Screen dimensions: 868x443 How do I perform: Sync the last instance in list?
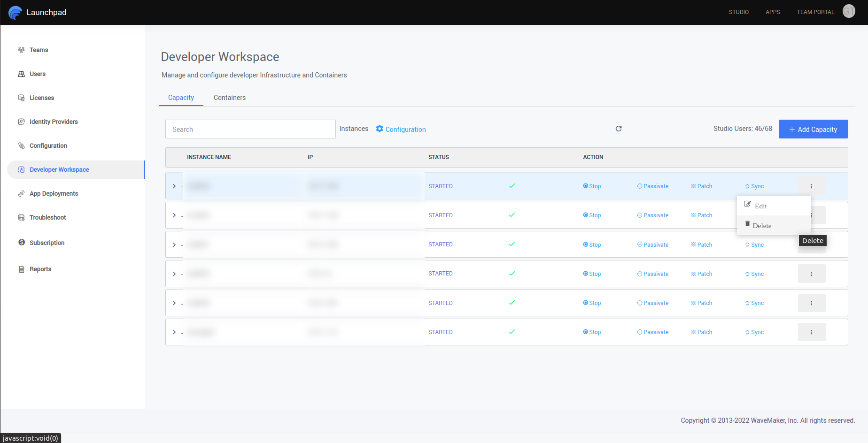[x=754, y=332]
